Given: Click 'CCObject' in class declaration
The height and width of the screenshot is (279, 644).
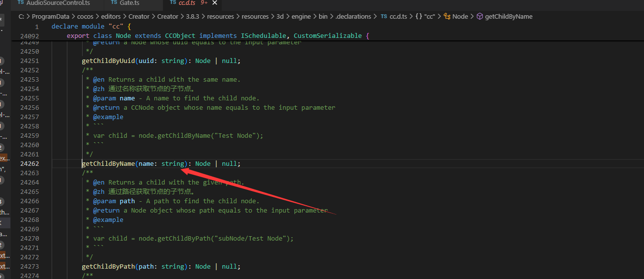Looking at the screenshot, I should coord(180,36).
